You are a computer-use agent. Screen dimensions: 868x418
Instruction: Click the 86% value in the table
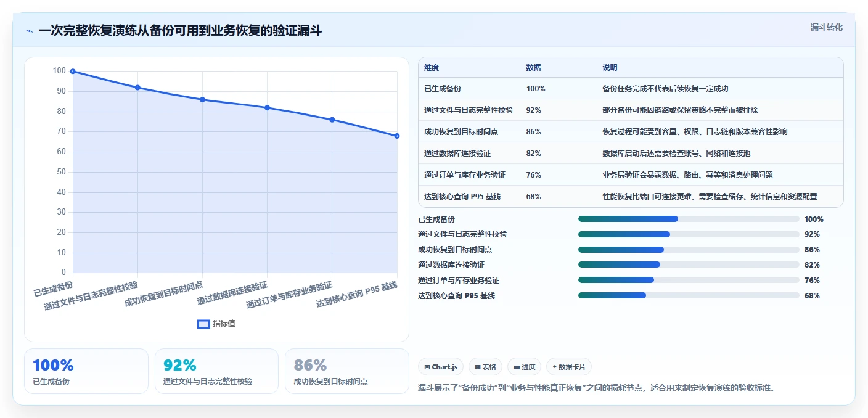point(534,132)
